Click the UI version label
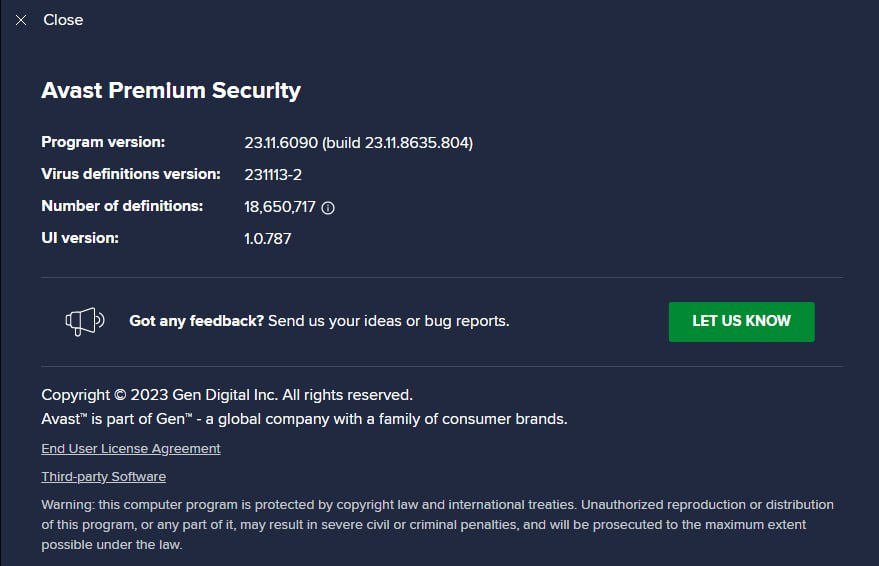The width and height of the screenshot is (879, 566). tap(80, 238)
